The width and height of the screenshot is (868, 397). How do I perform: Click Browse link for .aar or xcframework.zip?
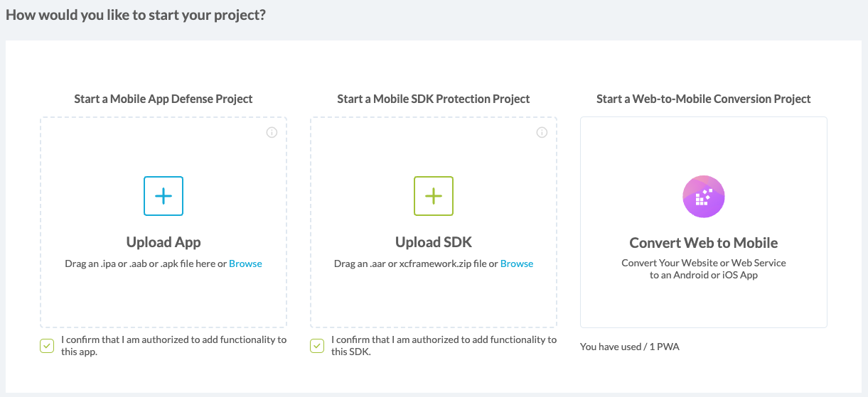pos(517,263)
